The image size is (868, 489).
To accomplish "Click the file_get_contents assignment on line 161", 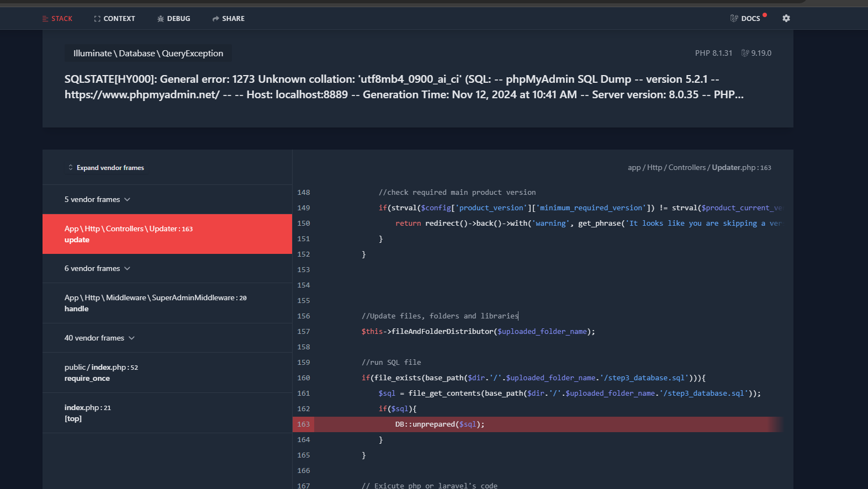I will pyautogui.click(x=569, y=393).
